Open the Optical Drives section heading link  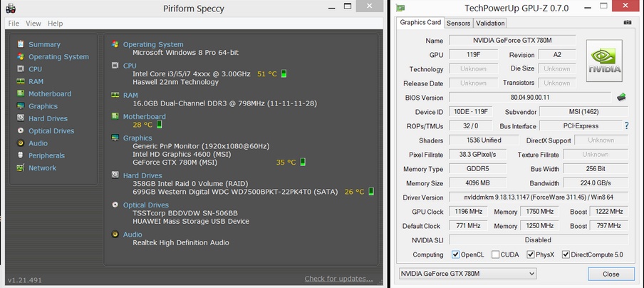coord(146,205)
